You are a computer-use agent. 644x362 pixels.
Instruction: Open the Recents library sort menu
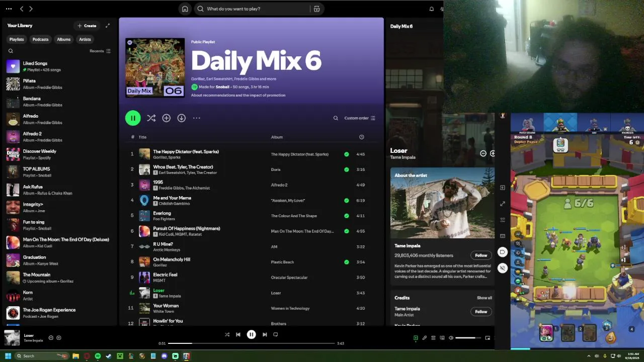coord(100,51)
